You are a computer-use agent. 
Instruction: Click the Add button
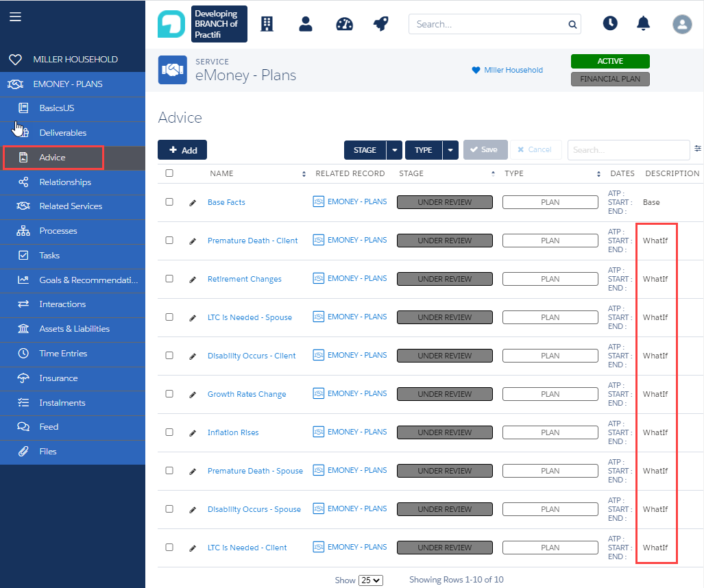click(x=182, y=150)
